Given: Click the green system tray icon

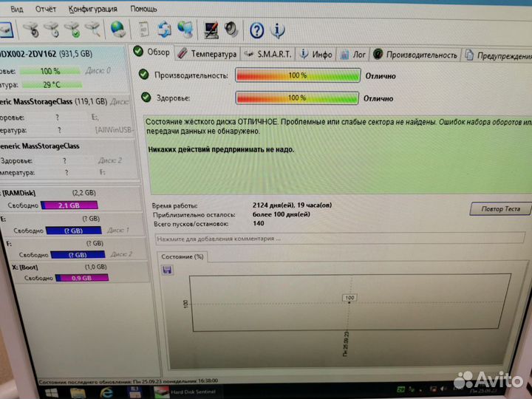Looking at the screenshot, I should (400, 389).
